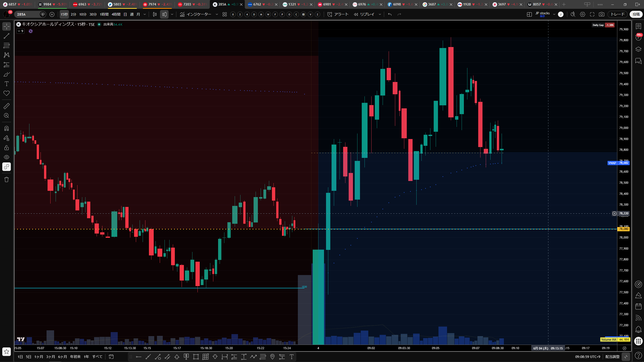This screenshot has width=644, height=362.
Task: Open the help center question icon
Action: (x=638, y=355)
